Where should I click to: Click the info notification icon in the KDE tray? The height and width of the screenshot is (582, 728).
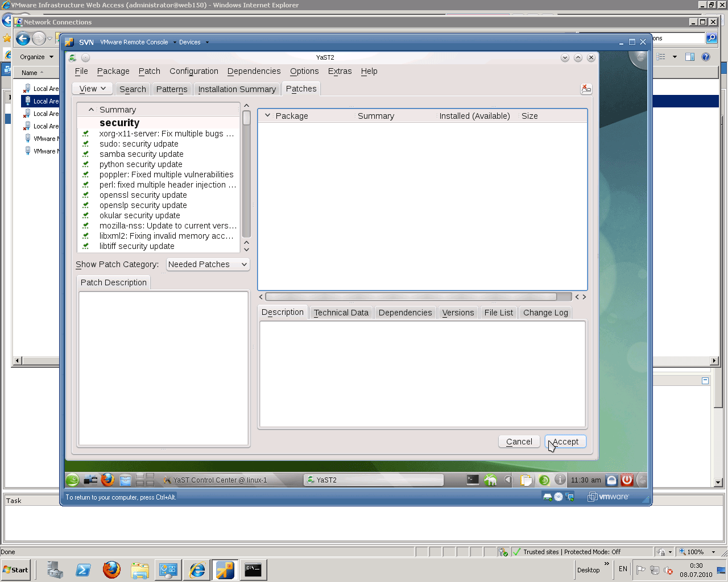coord(560,480)
